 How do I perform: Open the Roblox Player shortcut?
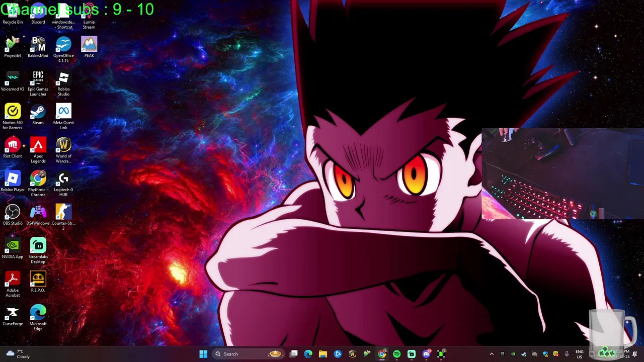click(13, 181)
